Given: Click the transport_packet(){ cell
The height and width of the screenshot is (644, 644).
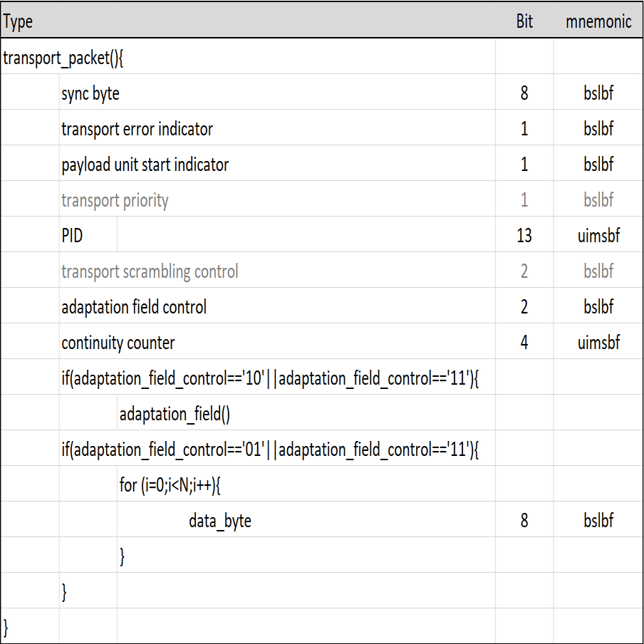Looking at the screenshot, I should point(63,58).
